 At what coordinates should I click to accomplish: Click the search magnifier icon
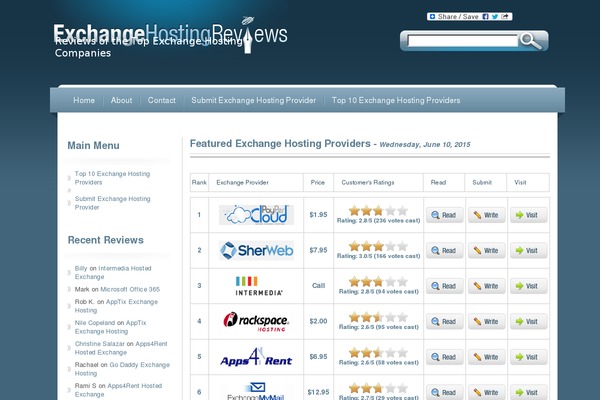tap(531, 41)
